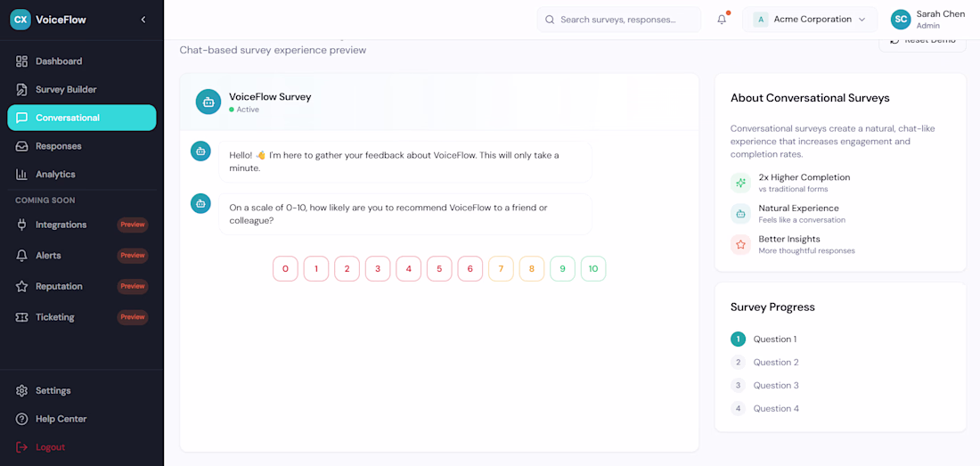Image resolution: width=980 pixels, height=466 pixels.
Task: Choose score 7 on the rating scale
Action: point(501,268)
